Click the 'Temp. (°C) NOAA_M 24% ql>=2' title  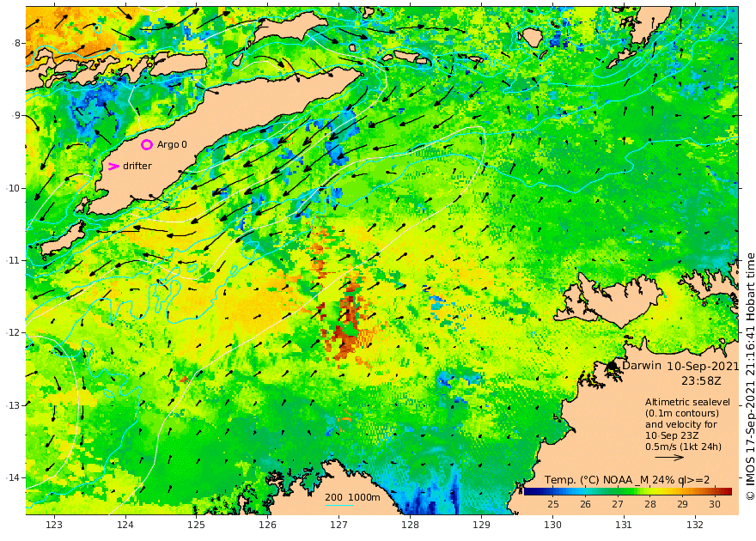point(627,480)
